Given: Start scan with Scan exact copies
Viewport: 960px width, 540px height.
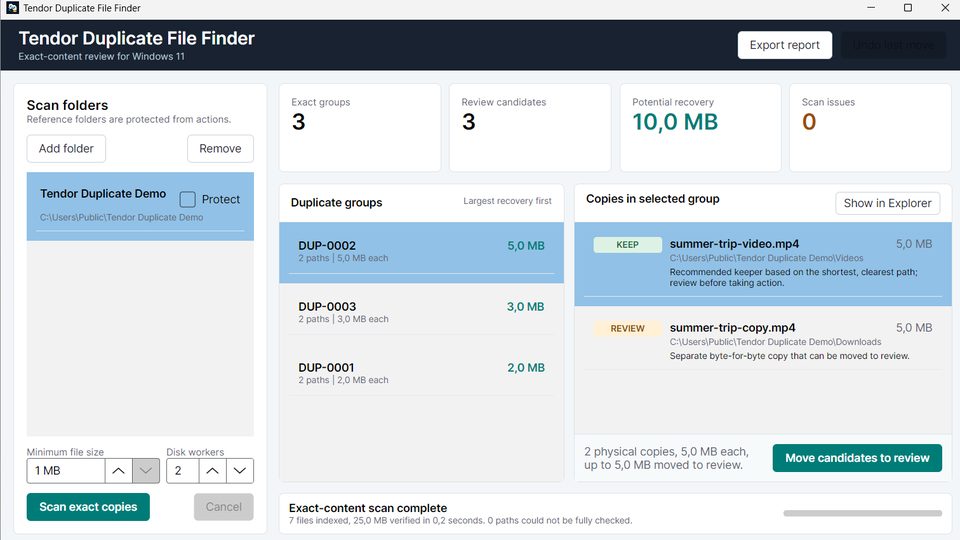Looking at the screenshot, I should [x=88, y=507].
